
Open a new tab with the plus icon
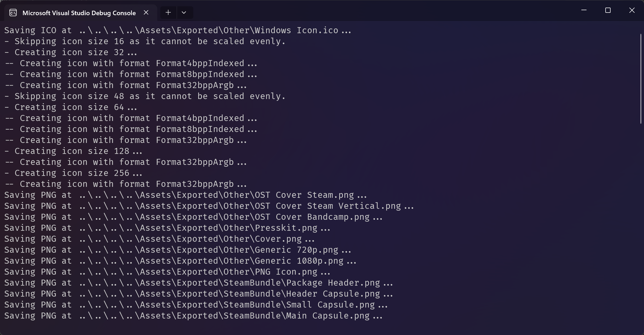click(x=168, y=12)
